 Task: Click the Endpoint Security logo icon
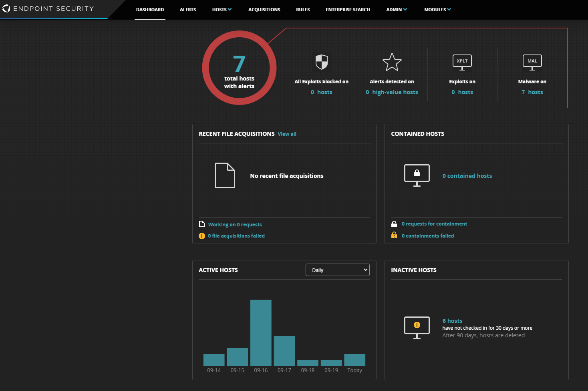coord(6,8)
